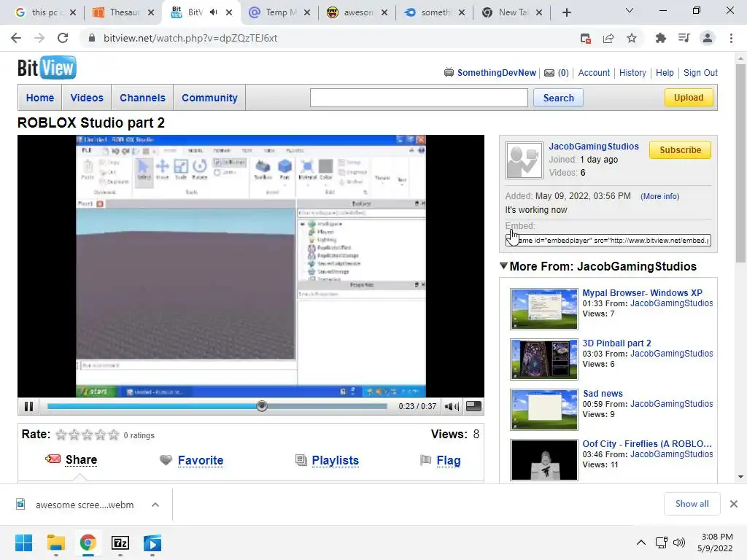The height and width of the screenshot is (560, 747).
Task: Open 3D Pinball part 2 thumbnail
Action: click(x=543, y=359)
